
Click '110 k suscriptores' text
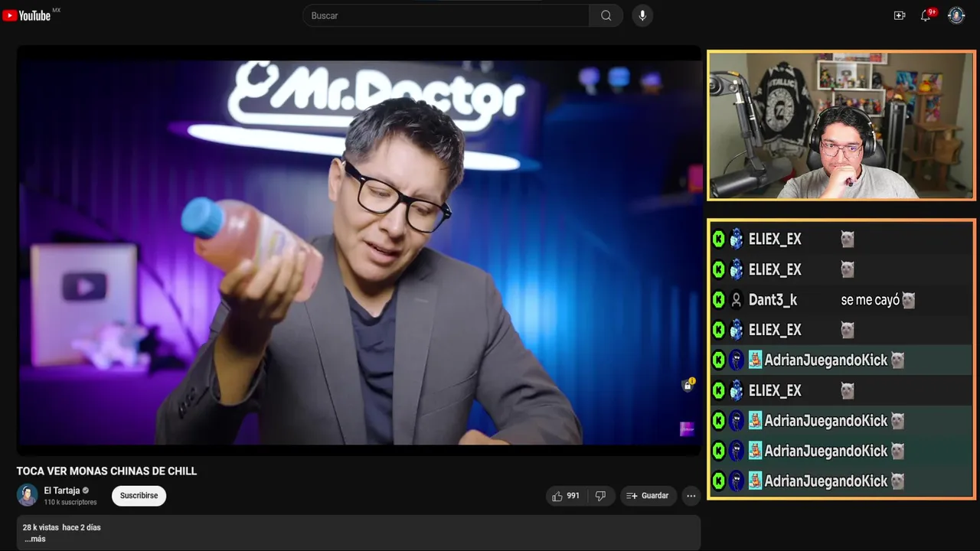tap(70, 502)
